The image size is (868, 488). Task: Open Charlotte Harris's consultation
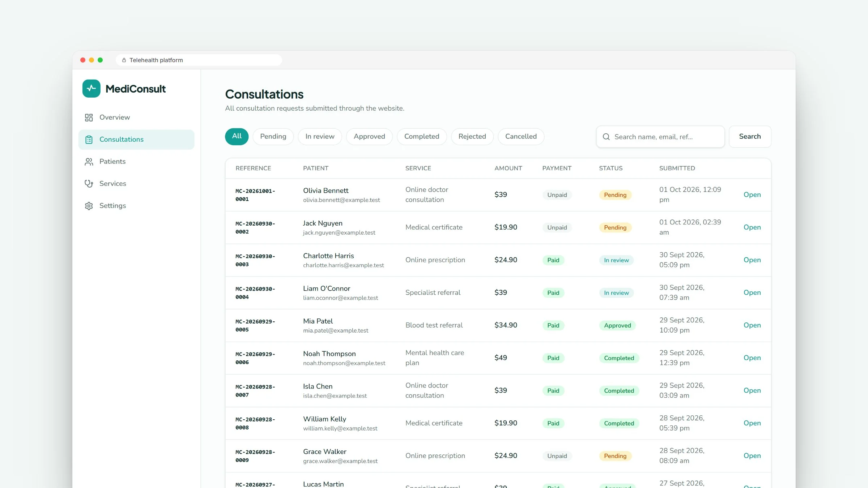(x=752, y=260)
